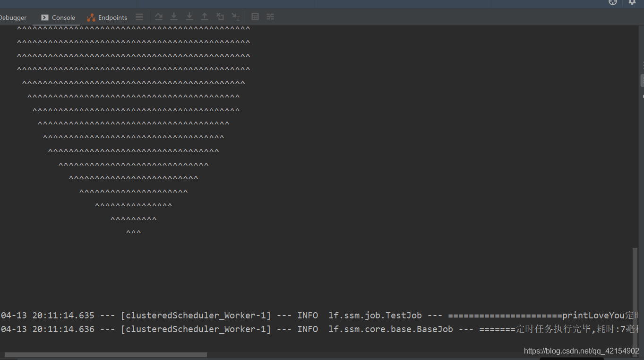Click timestamp 04-13 20:11:14.635
Image resolution: width=644 pixels, height=360 pixels.
pos(48,316)
